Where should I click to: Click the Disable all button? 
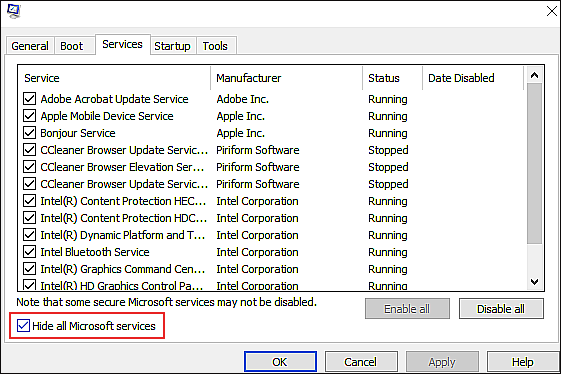point(501,309)
